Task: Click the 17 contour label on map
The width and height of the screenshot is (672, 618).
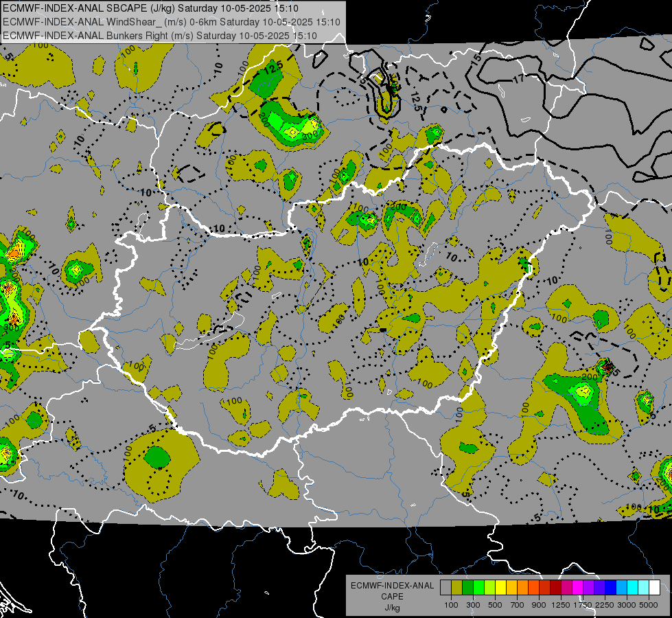Action: coord(518,79)
